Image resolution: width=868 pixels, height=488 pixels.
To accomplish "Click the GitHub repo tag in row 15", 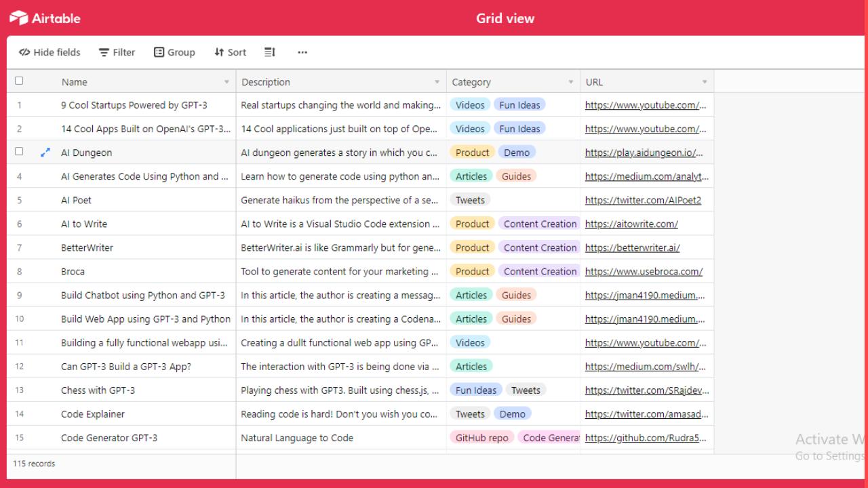I will click(x=481, y=438).
